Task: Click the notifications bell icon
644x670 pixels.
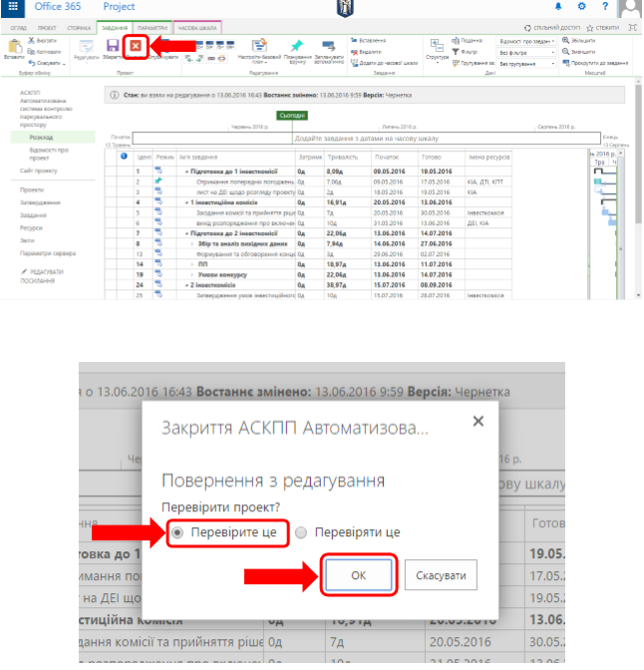Action: pyautogui.click(x=557, y=7)
